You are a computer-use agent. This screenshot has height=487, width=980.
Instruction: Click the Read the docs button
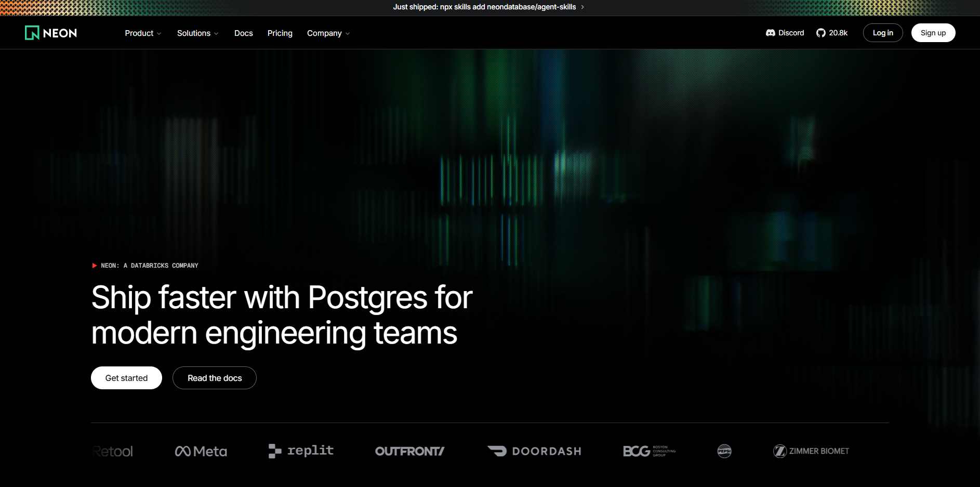tap(215, 378)
